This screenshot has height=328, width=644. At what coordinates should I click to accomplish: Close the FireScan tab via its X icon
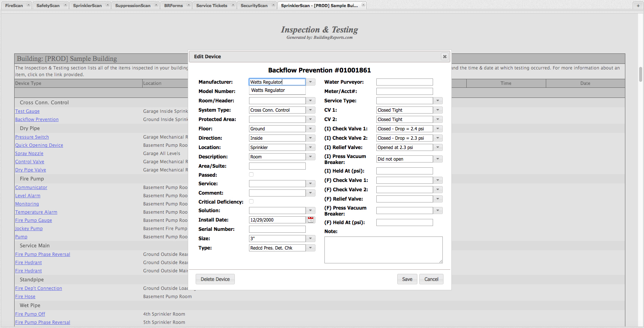(28, 5)
